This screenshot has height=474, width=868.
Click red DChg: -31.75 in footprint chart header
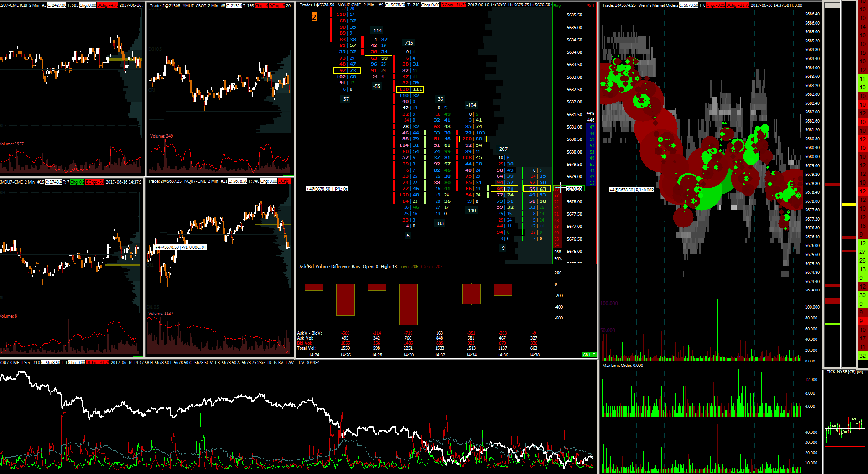tap(453, 5)
